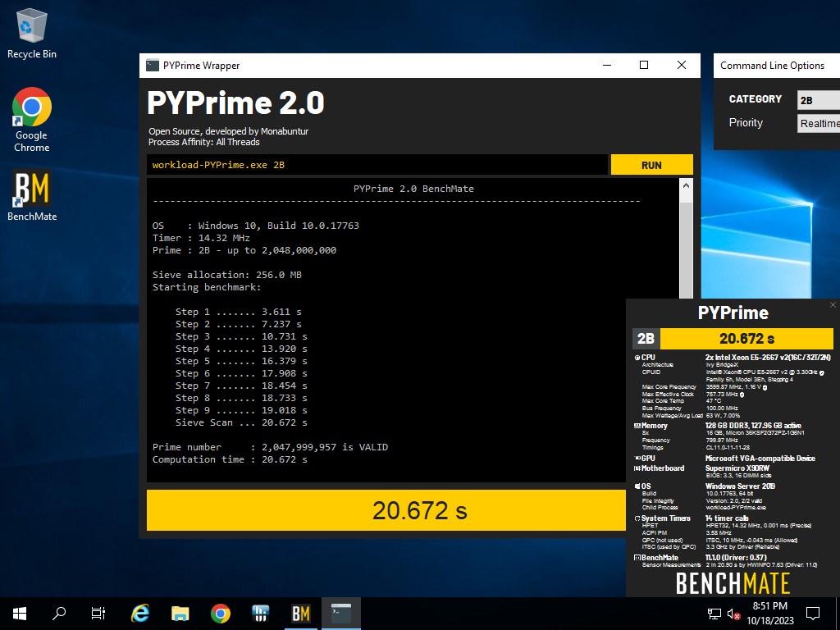840x630 pixels.
Task: Open the Priority Realtime dropdown
Action: coord(818,123)
